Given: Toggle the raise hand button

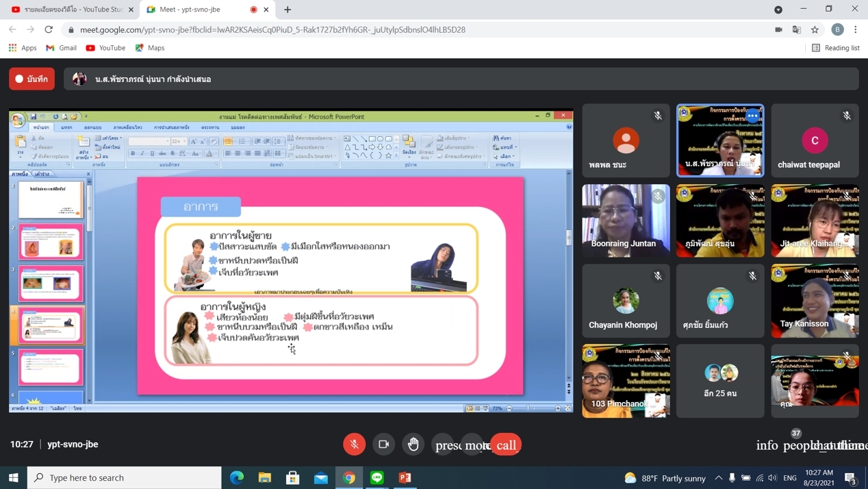Looking at the screenshot, I should pos(413,444).
